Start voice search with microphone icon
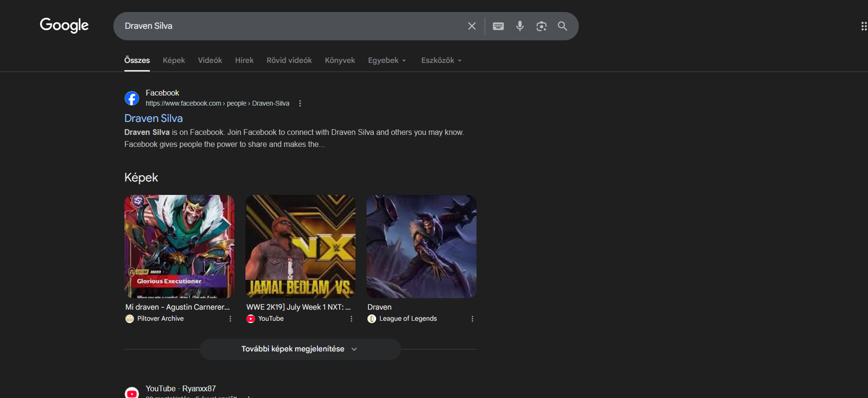The image size is (868, 398). (x=520, y=26)
